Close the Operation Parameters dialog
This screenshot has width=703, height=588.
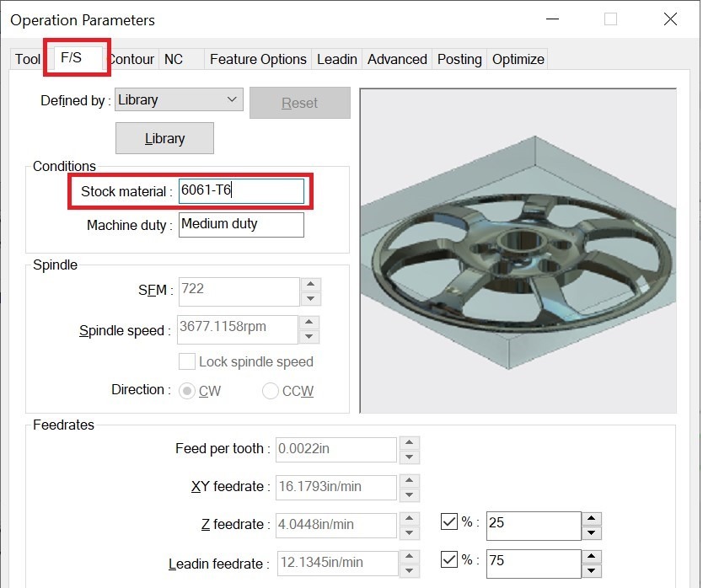point(670,19)
